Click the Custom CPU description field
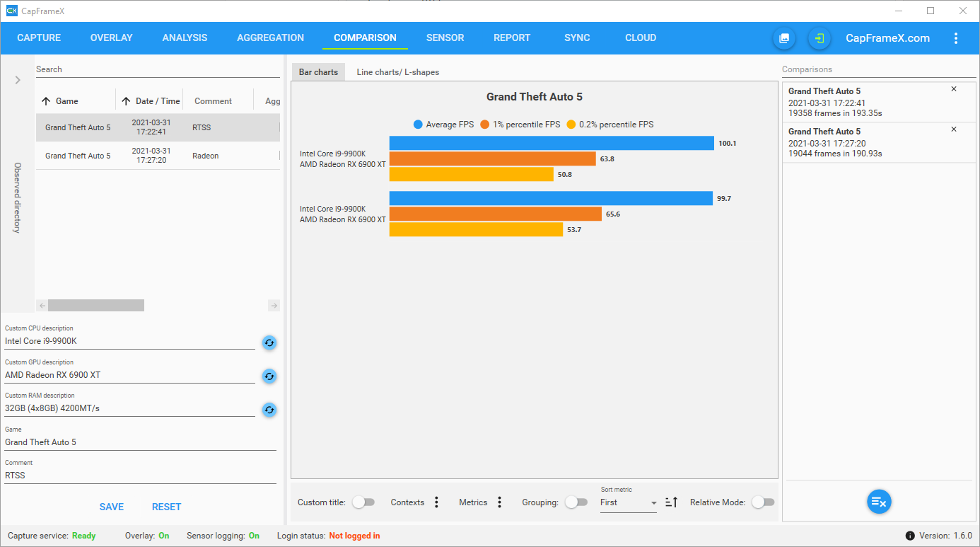980x547 pixels. point(130,341)
